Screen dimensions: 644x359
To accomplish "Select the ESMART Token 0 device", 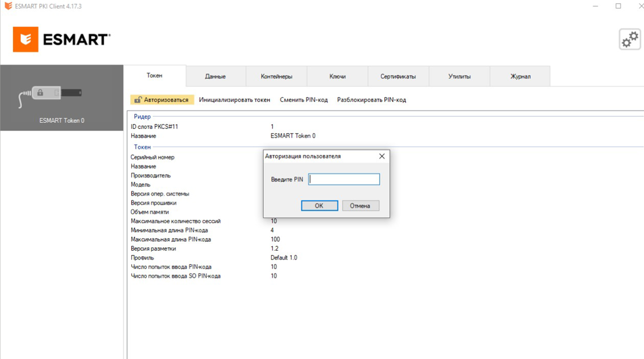I will tap(61, 98).
